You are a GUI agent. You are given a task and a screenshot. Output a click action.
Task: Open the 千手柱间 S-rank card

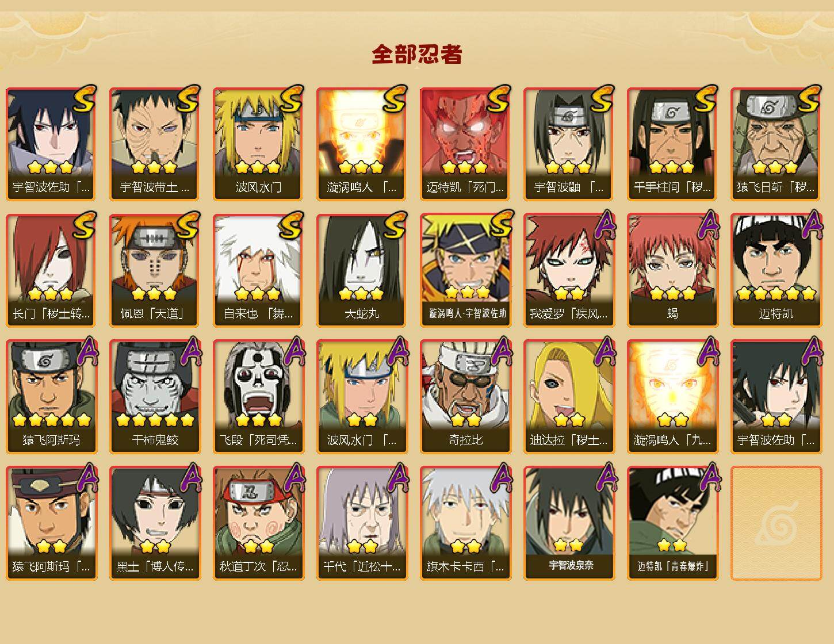tap(672, 144)
